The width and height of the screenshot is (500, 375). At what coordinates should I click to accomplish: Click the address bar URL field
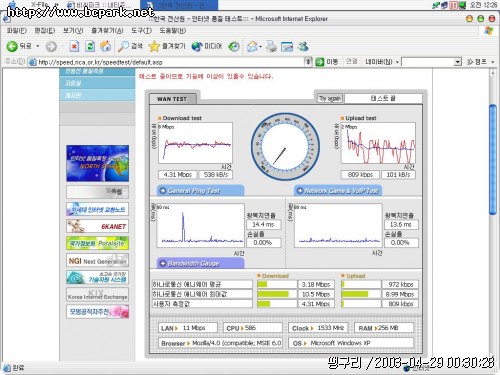167,62
